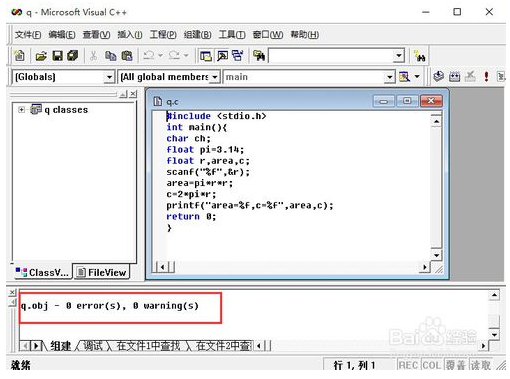Click the Copy icon
Screen dimensions: 510x379
coord(110,56)
